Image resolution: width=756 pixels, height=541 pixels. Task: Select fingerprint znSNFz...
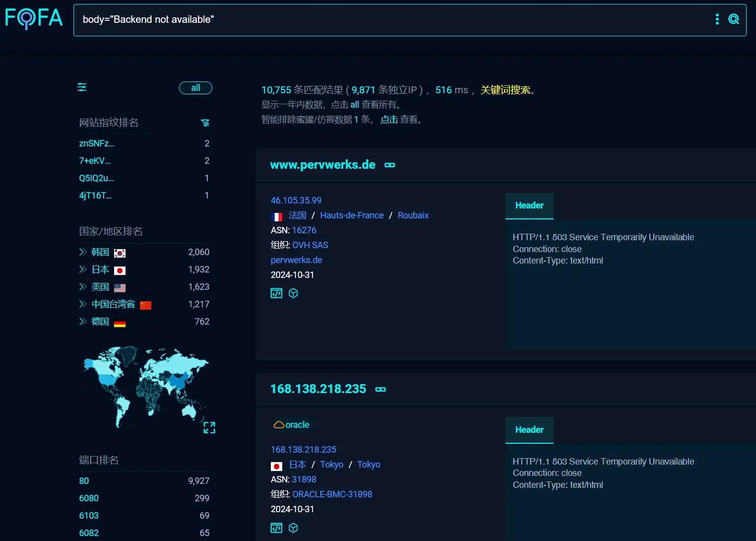pos(96,143)
